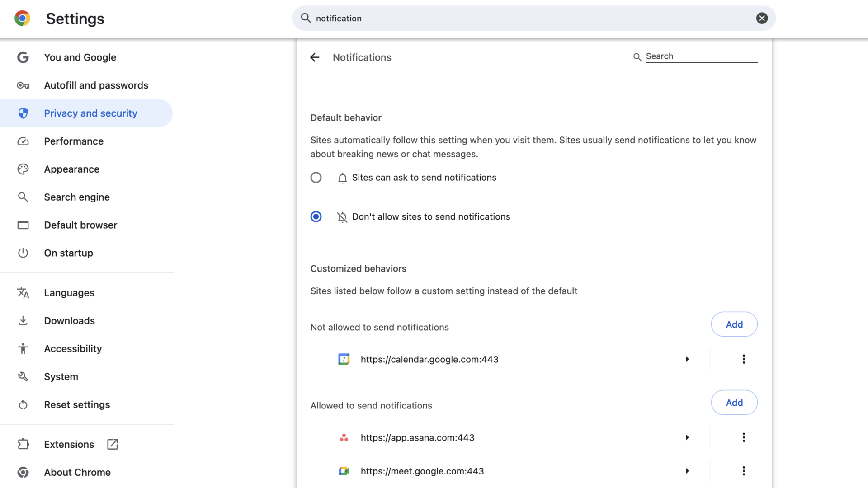Open Extensions via its external link icon
Image resolution: width=868 pixels, height=488 pixels.
(x=112, y=444)
